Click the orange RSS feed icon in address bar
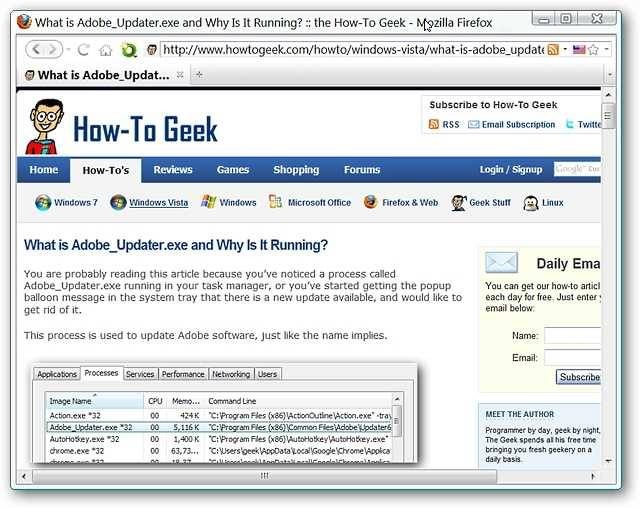 tap(553, 50)
